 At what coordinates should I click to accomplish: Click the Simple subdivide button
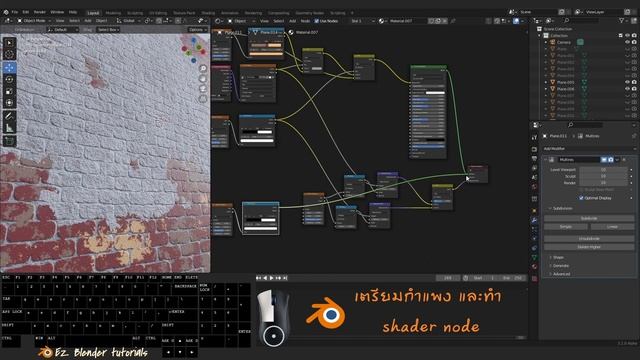pyautogui.click(x=566, y=227)
